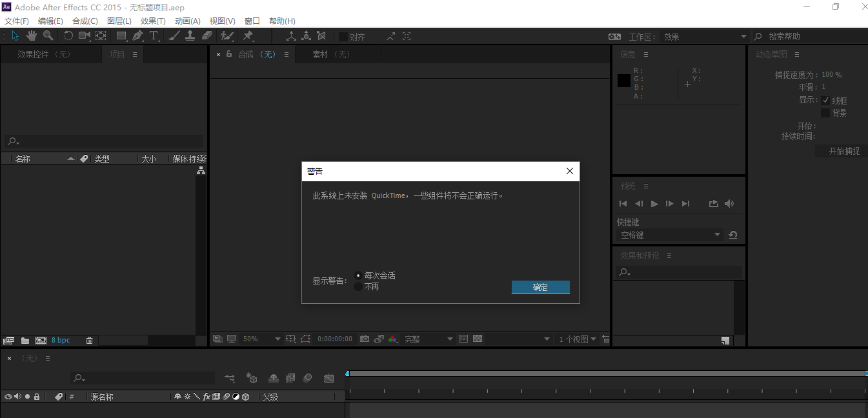Select the Hand tool in toolbar
The height and width of the screenshot is (418, 868).
point(31,36)
